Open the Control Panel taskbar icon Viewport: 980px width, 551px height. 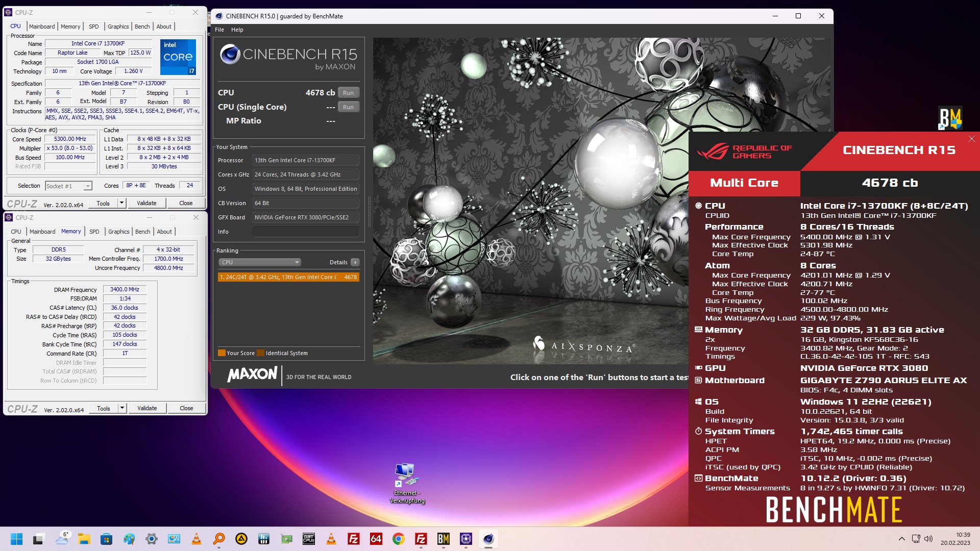pyautogui.click(x=174, y=539)
